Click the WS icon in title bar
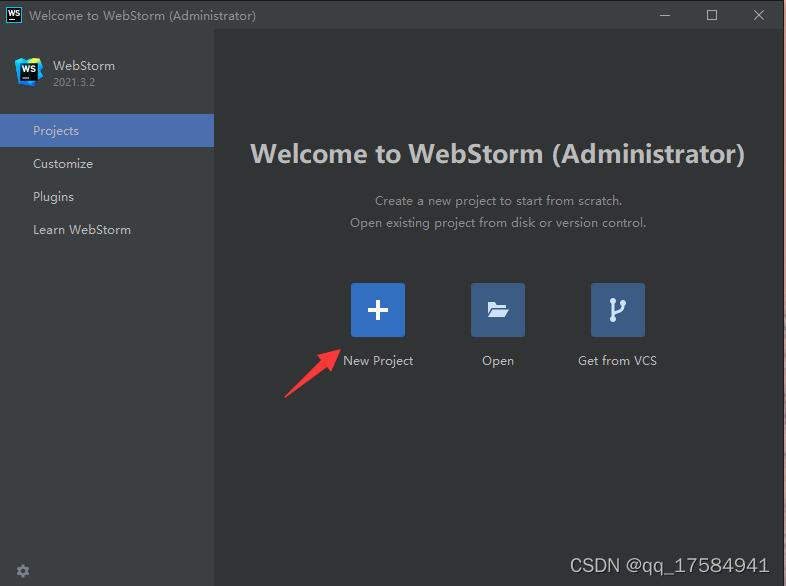 pos(14,15)
